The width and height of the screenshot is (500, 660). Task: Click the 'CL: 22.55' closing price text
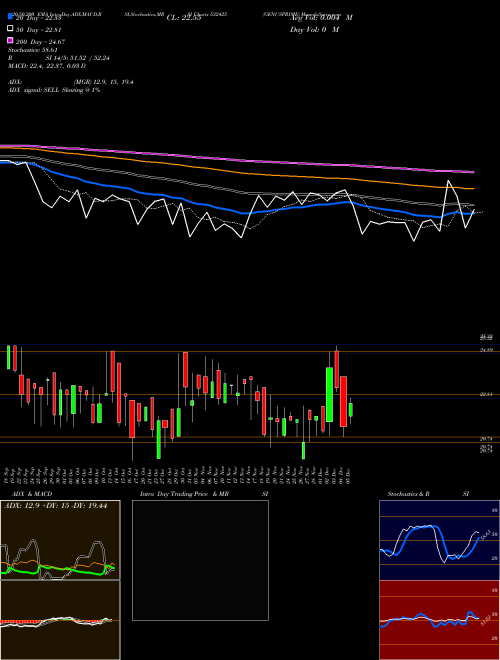click(184, 18)
